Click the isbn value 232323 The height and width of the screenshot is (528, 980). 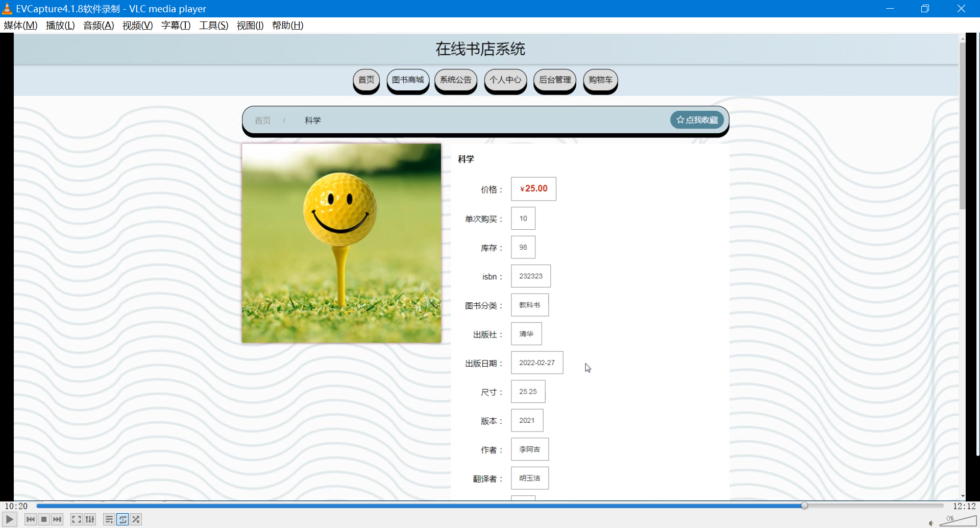[x=531, y=276]
